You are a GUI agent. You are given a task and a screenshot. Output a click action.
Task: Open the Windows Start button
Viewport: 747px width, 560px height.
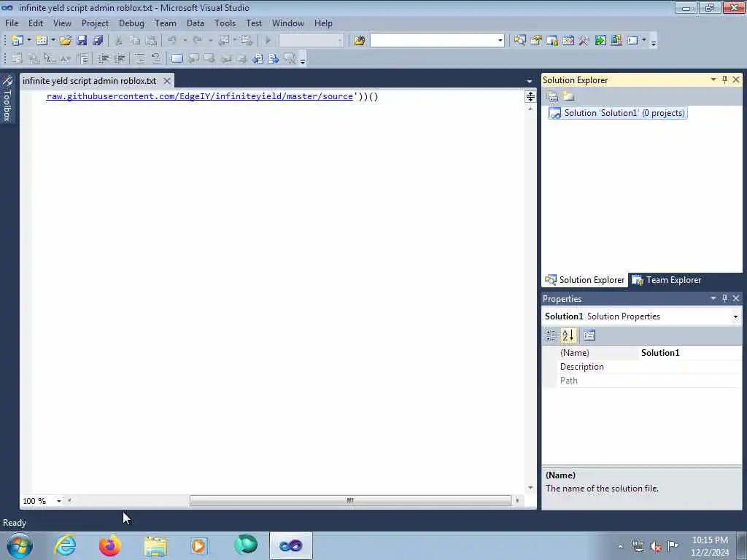click(20, 545)
